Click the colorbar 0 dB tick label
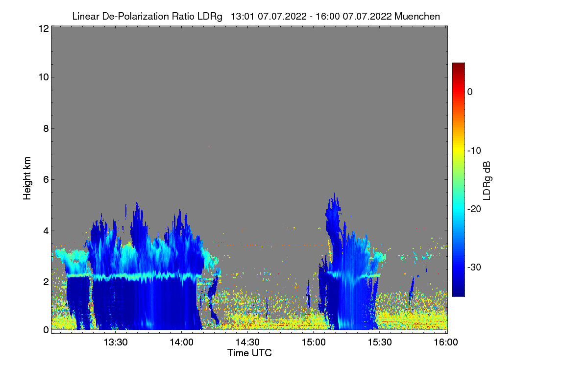588x392 pixels. pos(470,92)
